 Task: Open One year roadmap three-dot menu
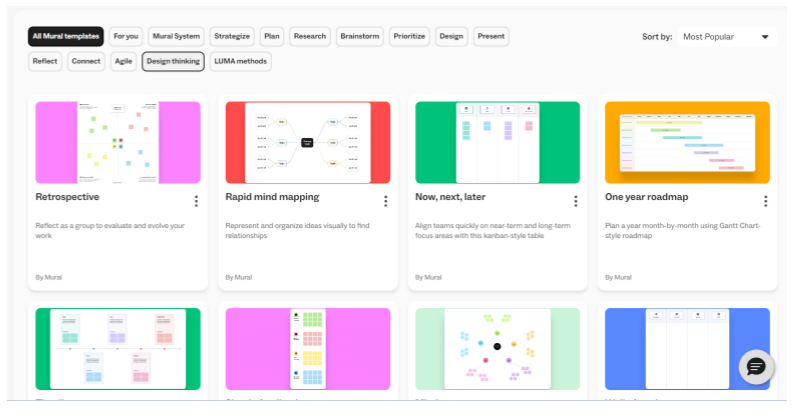click(765, 201)
